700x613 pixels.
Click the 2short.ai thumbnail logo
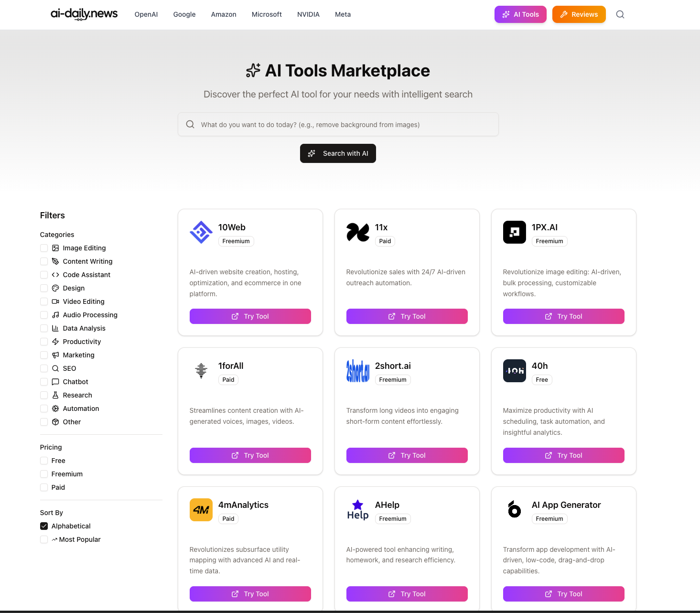point(357,371)
